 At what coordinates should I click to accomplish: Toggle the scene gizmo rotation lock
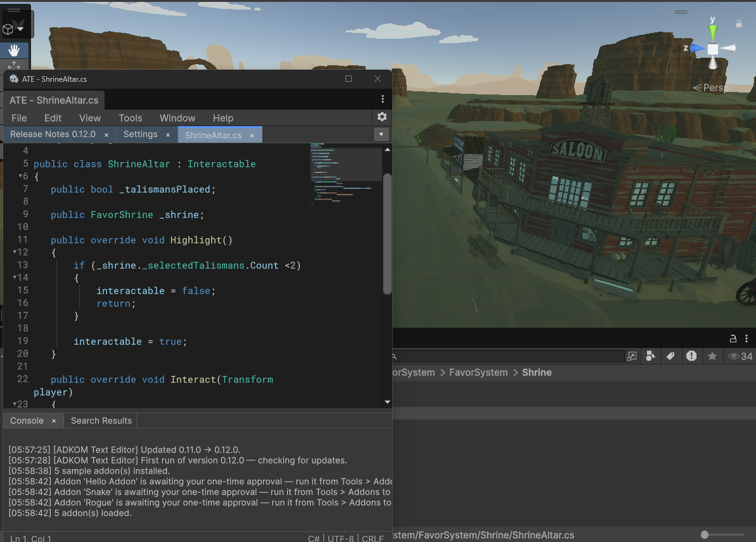tap(739, 23)
